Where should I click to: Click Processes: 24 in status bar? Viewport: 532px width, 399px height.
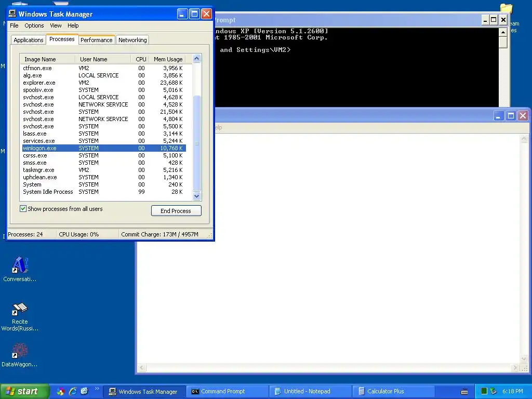pos(25,234)
